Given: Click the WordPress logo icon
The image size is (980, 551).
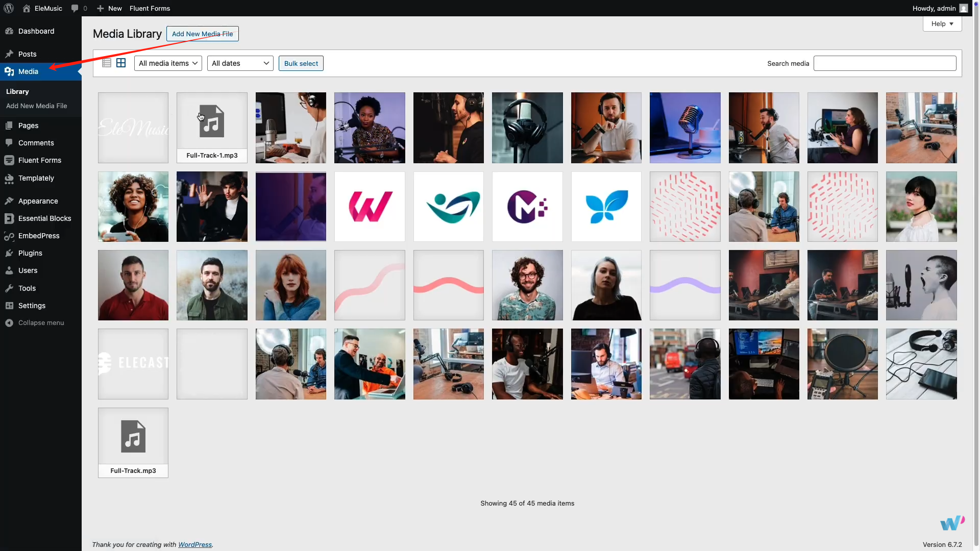Looking at the screenshot, I should (x=9, y=8).
